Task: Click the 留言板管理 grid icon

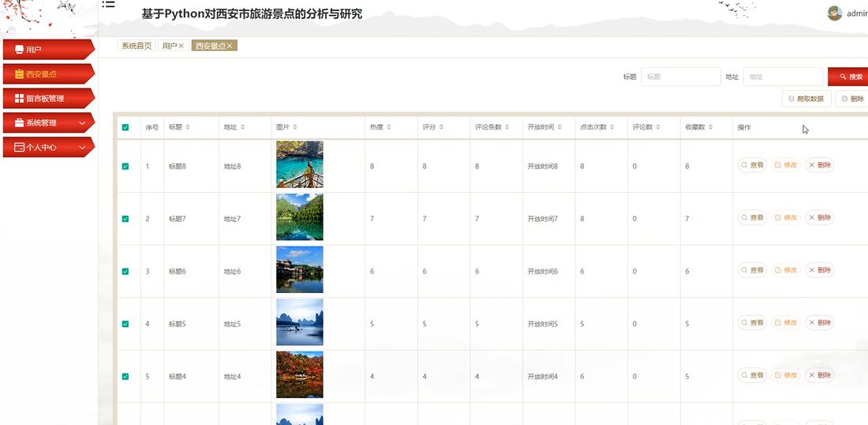Action: pos(20,98)
